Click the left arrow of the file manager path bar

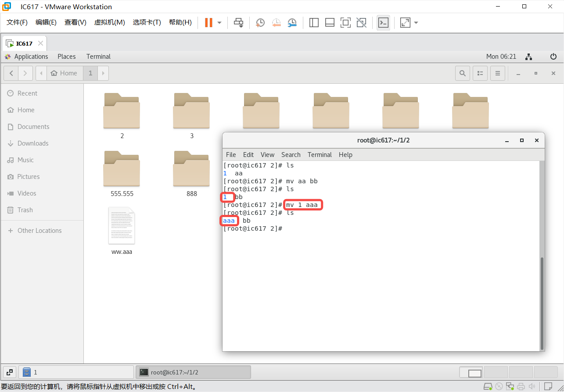[x=41, y=73]
